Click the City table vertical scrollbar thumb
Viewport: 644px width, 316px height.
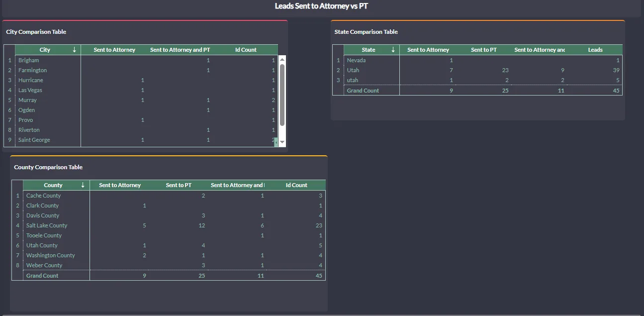(x=282, y=95)
